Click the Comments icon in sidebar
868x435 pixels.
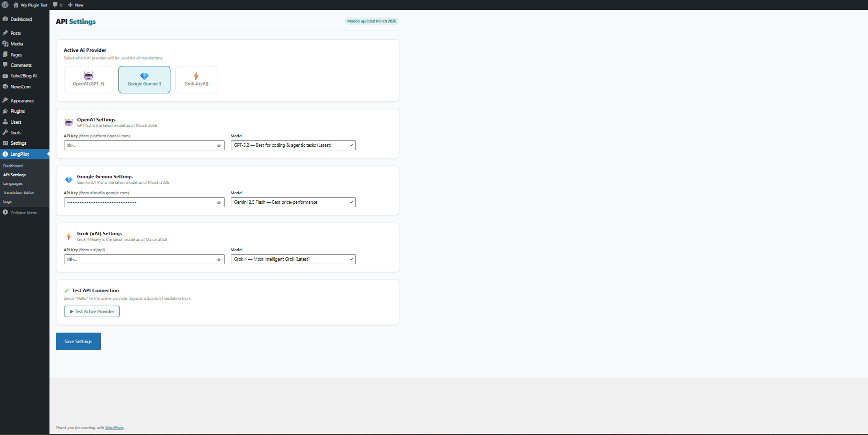5,65
